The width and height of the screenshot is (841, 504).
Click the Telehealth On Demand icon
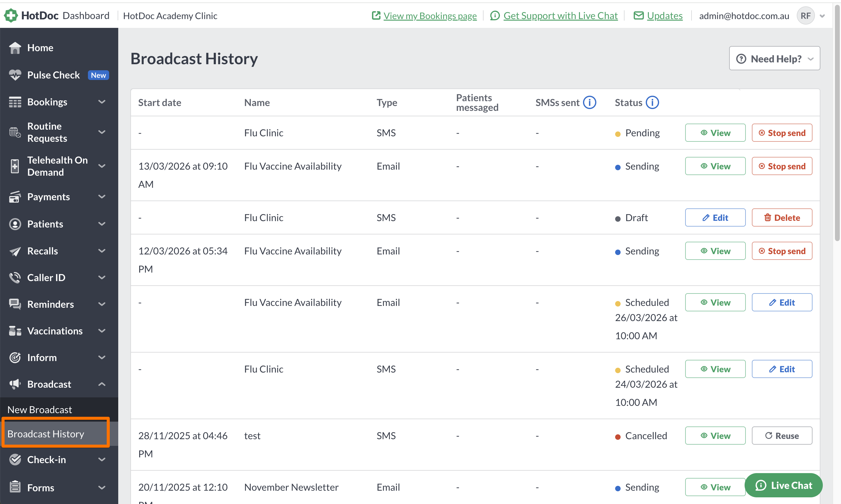point(15,166)
